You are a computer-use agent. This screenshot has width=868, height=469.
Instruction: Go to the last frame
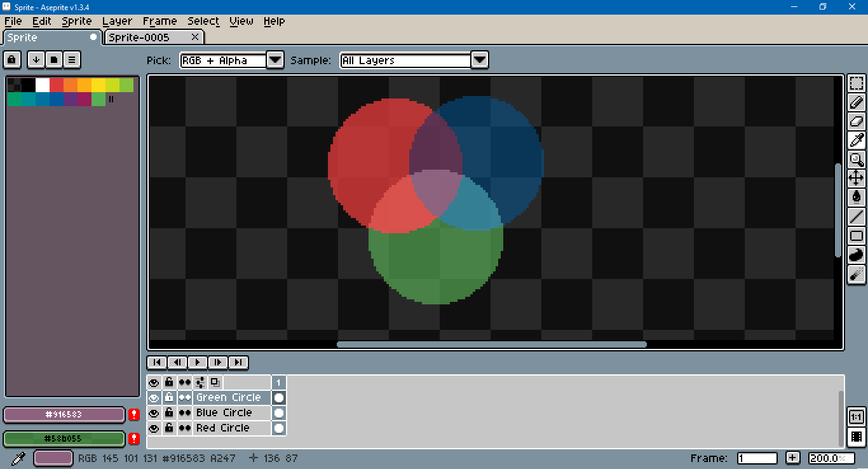coord(238,362)
